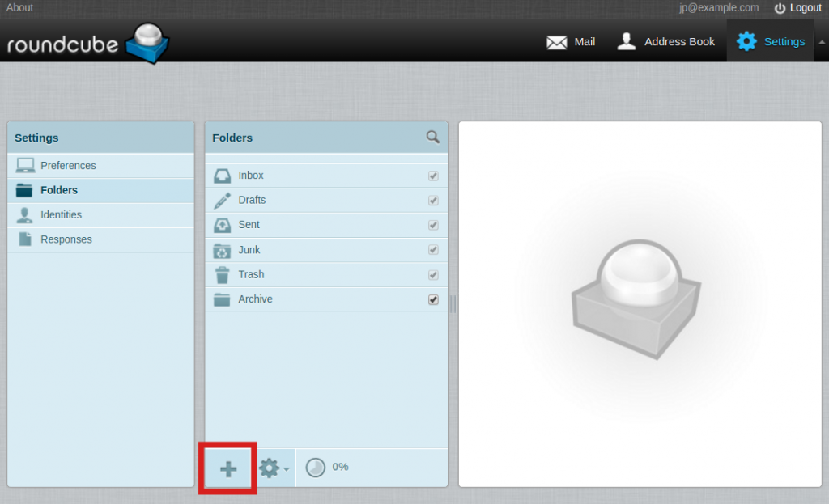This screenshot has width=829, height=504.
Task: Click the Folders sidebar folder icon
Action: coord(24,190)
